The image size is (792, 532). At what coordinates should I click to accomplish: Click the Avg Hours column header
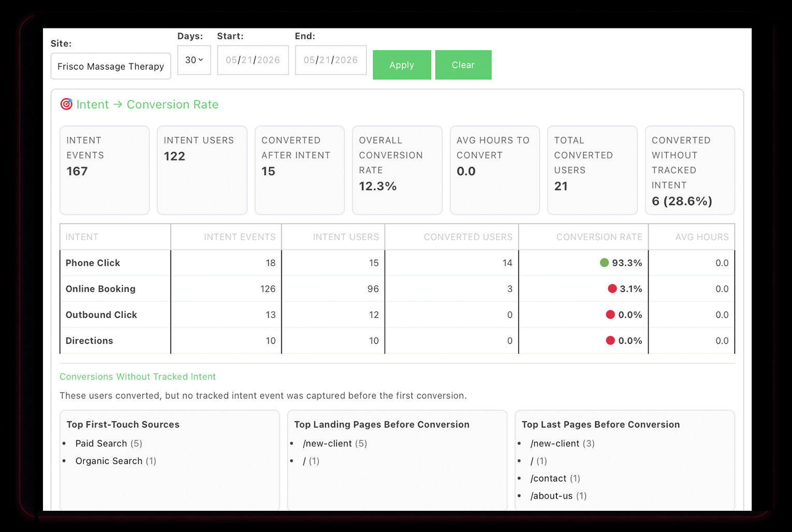tap(702, 237)
